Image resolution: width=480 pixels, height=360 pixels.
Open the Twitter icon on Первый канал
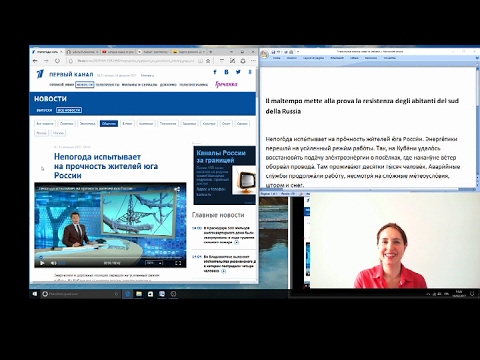[x=238, y=72]
